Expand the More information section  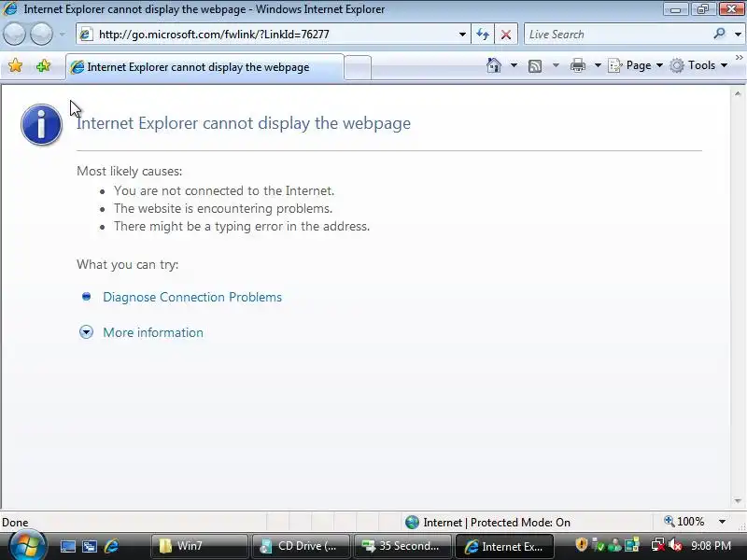click(x=86, y=332)
